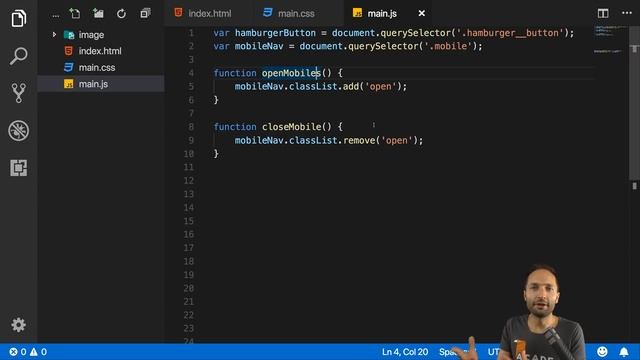Click the 'openMobile' function name

click(x=291, y=73)
